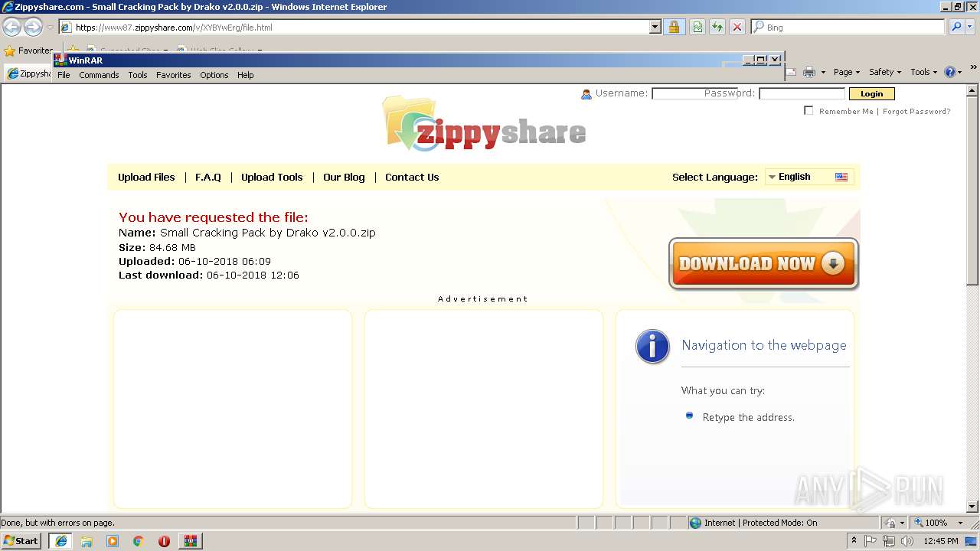Click the Windows Start button

point(21,540)
